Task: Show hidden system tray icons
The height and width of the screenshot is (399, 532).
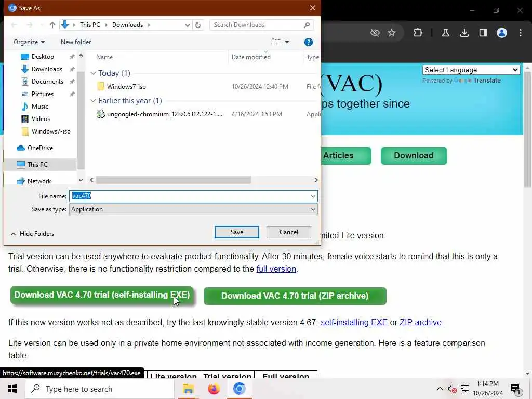Action: 440,389
